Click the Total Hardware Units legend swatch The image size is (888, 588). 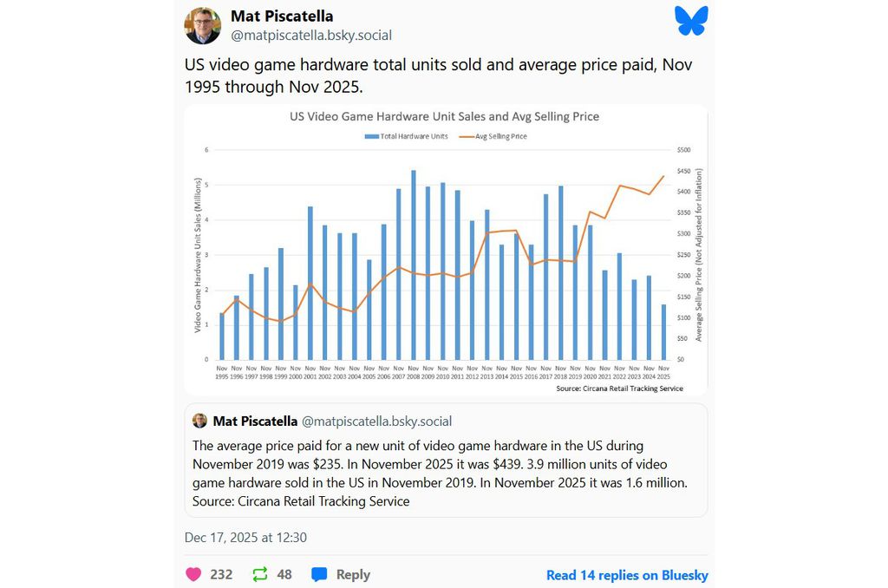pyautogui.click(x=373, y=136)
